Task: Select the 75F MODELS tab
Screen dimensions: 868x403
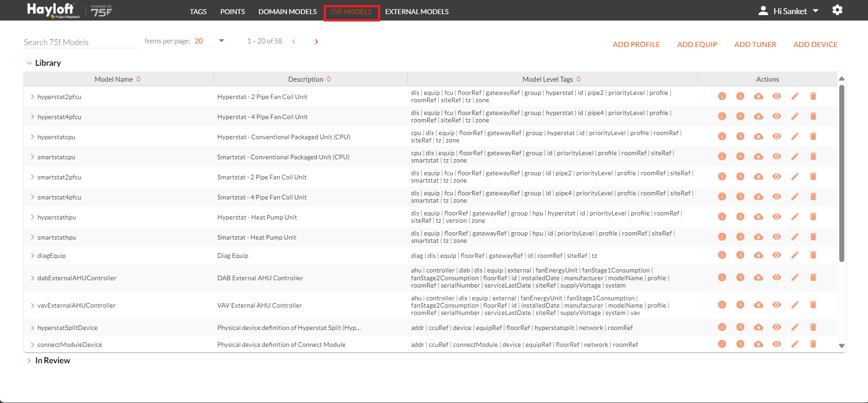Action: [351, 12]
